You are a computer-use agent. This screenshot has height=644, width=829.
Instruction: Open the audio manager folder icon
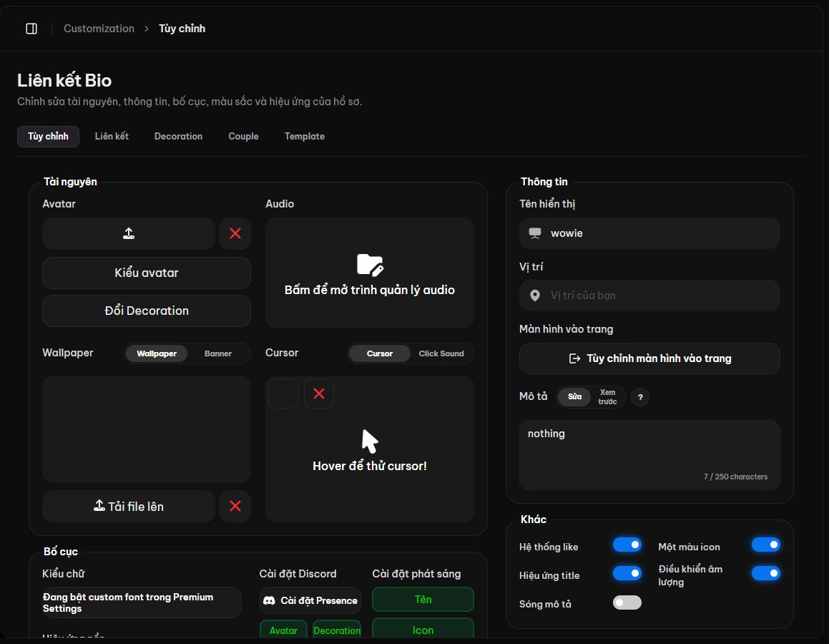tap(370, 264)
